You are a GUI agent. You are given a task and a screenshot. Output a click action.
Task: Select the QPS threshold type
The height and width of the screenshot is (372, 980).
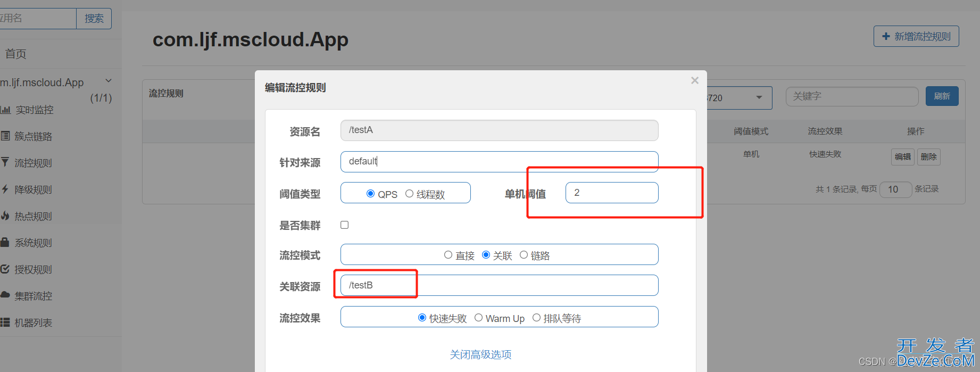pyautogui.click(x=370, y=194)
